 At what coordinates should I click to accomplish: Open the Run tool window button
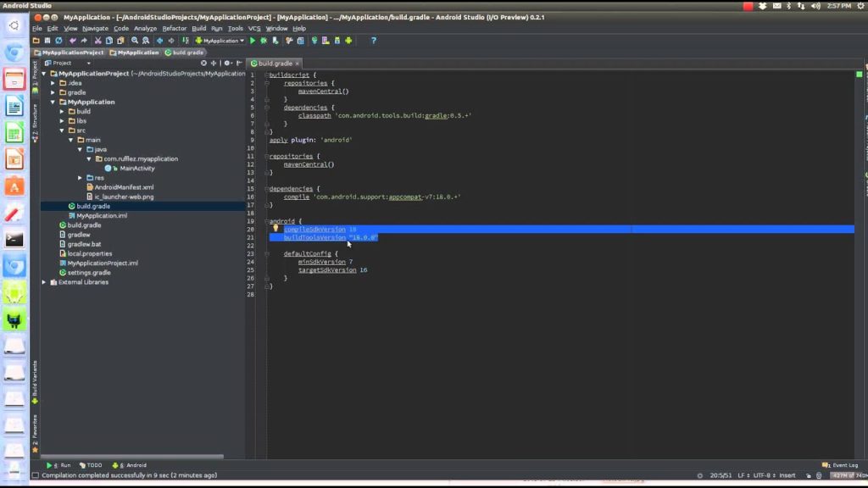58,465
